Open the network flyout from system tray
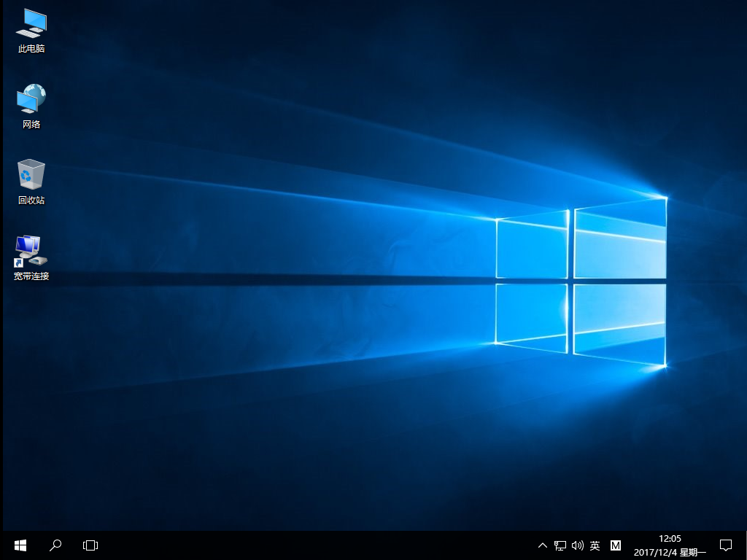The image size is (747, 560). pos(560,545)
